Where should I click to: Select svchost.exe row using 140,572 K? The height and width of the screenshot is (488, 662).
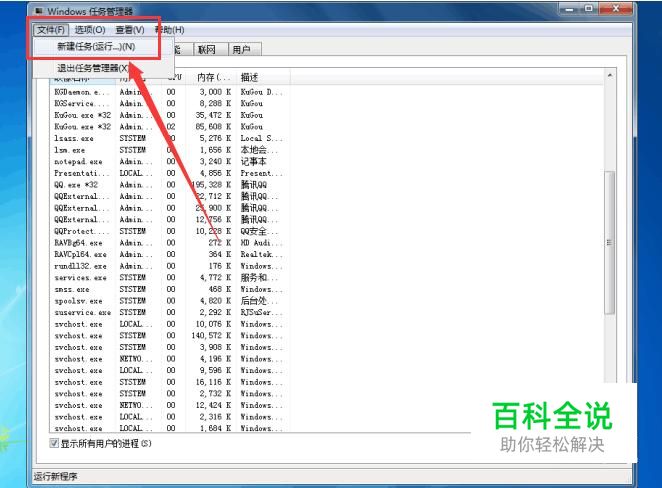click(169, 336)
